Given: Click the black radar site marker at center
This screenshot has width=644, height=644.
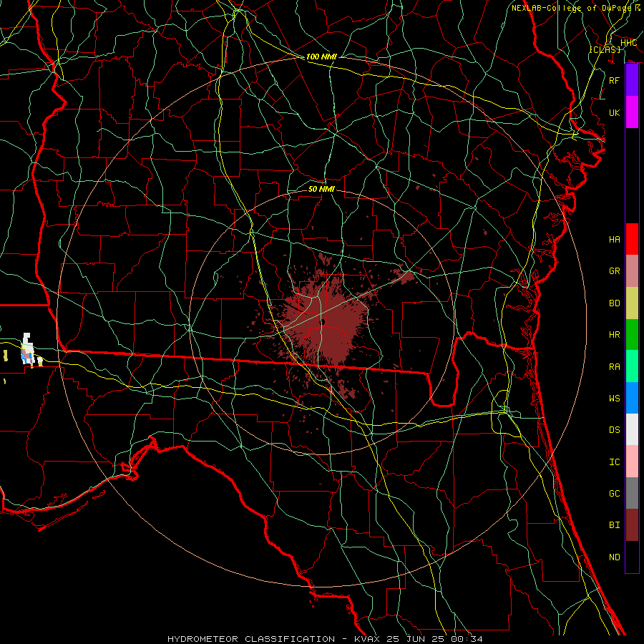Looking at the screenshot, I should 323,322.
